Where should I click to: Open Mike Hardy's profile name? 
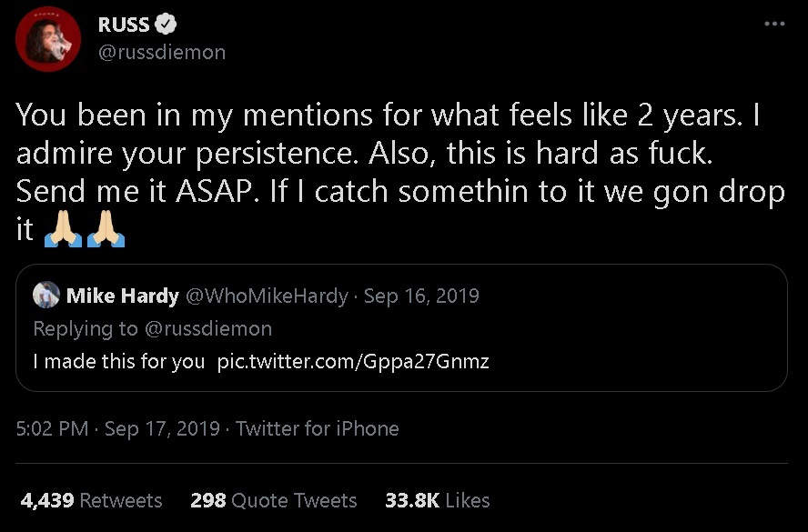122,296
